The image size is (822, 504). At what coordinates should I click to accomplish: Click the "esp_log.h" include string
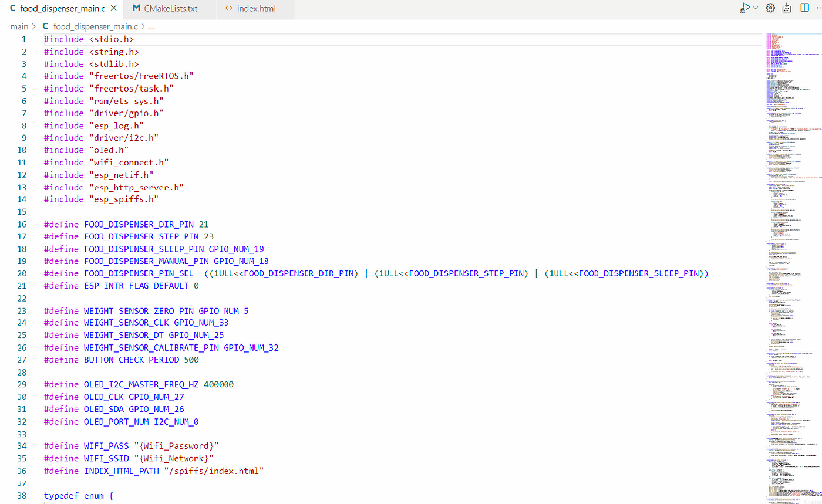click(x=116, y=126)
